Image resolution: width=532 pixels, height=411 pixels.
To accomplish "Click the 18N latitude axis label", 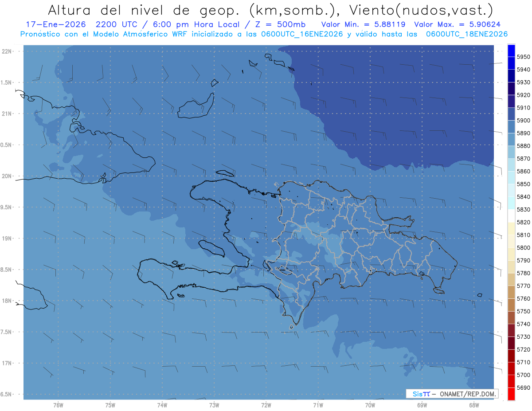I will click(x=7, y=301).
